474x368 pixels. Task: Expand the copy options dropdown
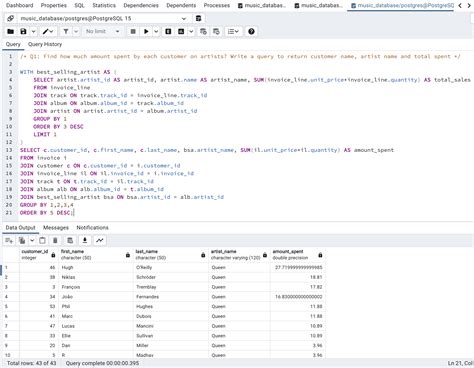(x=32, y=240)
